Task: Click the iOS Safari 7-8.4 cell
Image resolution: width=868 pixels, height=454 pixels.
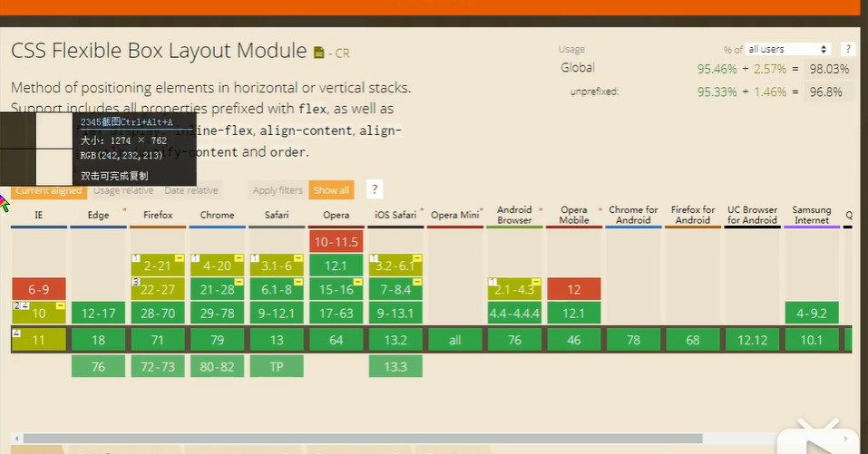Action: (395, 289)
